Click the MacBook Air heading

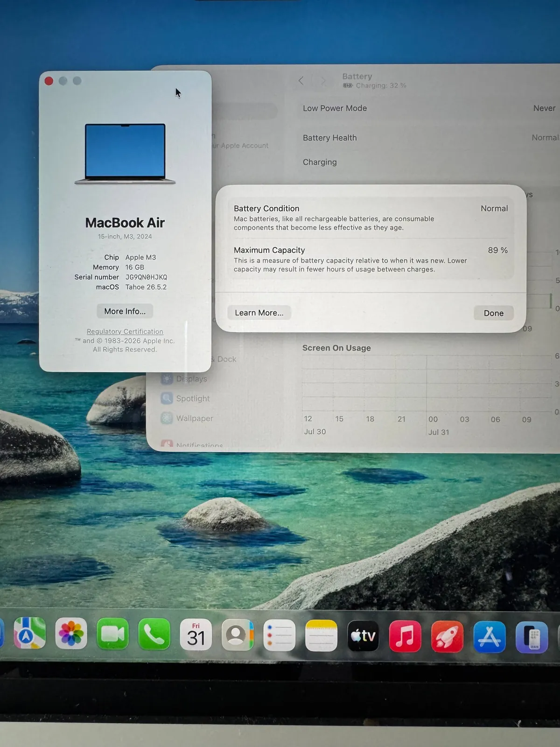click(125, 223)
